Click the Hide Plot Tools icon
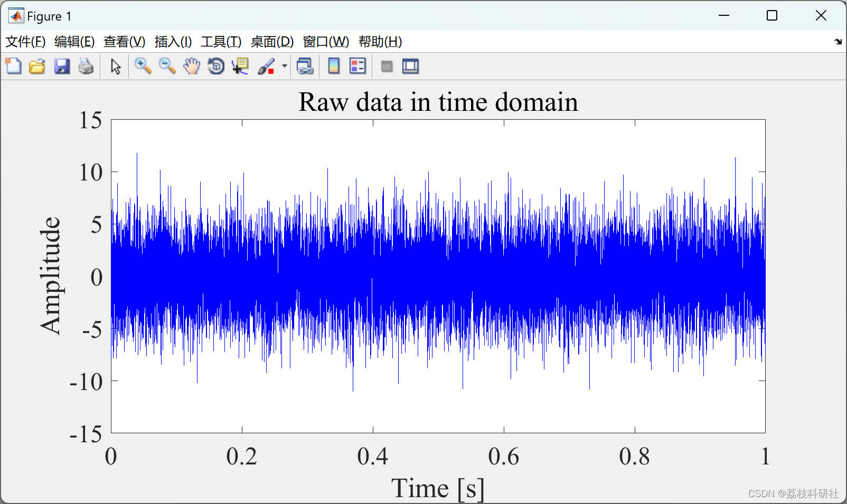 [x=387, y=66]
